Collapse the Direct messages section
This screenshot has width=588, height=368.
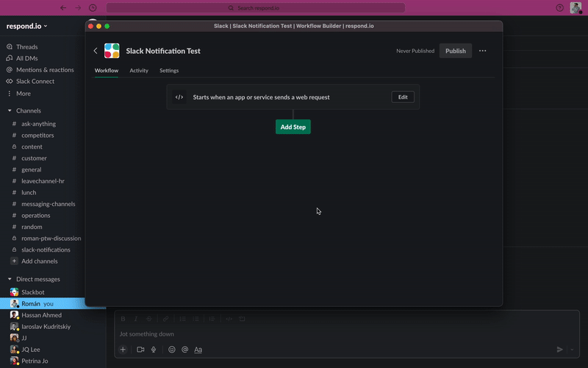pyautogui.click(x=10, y=279)
